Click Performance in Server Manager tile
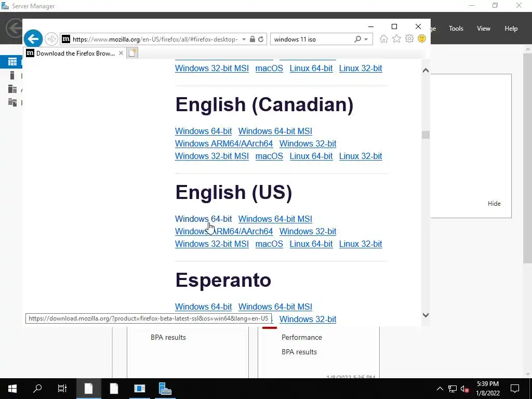The height and width of the screenshot is (399, 532). click(302, 337)
